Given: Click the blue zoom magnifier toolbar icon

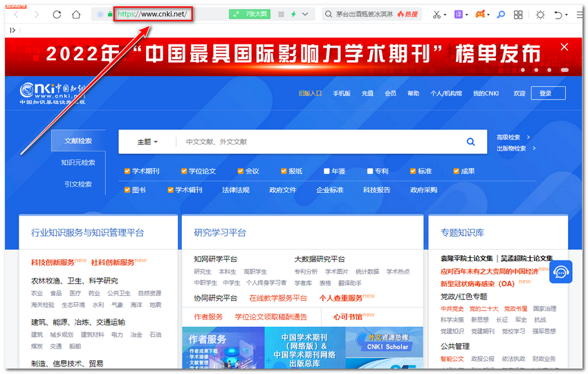Looking at the screenshot, I should [501, 15].
